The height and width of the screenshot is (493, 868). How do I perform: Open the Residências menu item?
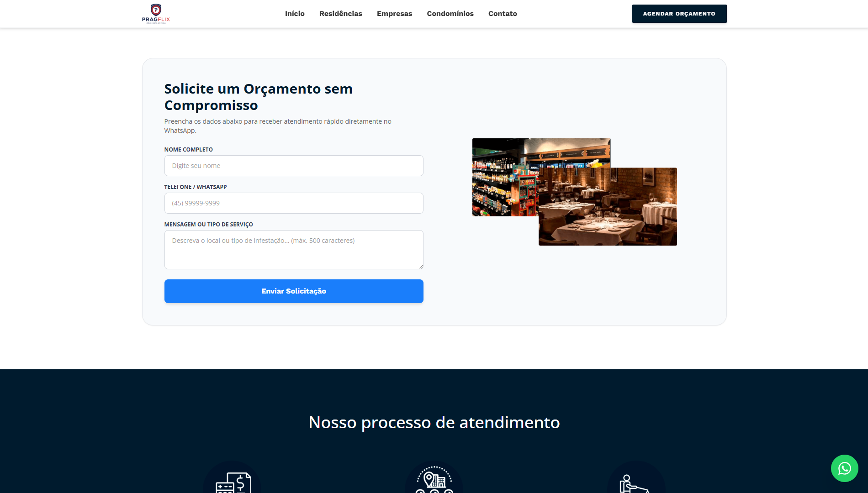coord(341,14)
